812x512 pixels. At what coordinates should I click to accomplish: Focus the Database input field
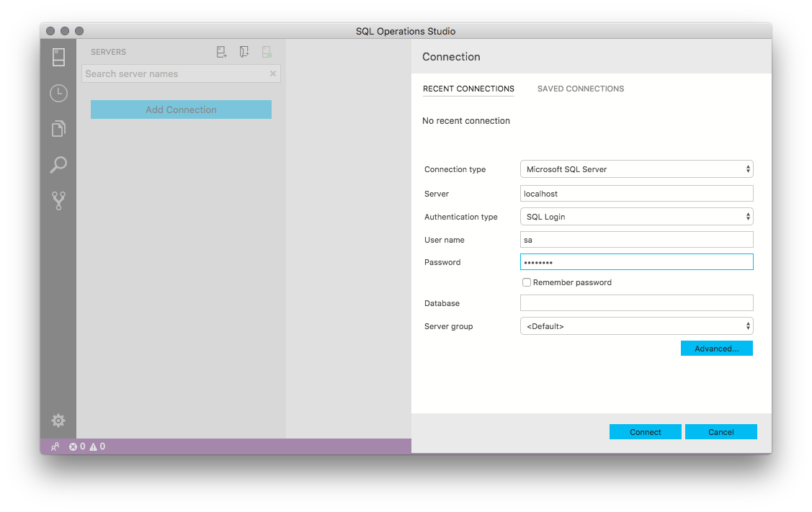[x=636, y=303]
